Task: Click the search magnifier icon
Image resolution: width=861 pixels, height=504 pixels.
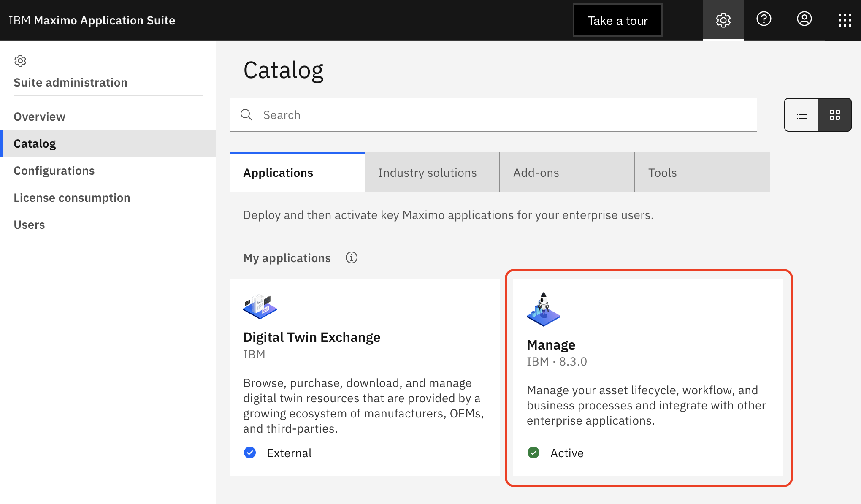Action: [x=246, y=115]
